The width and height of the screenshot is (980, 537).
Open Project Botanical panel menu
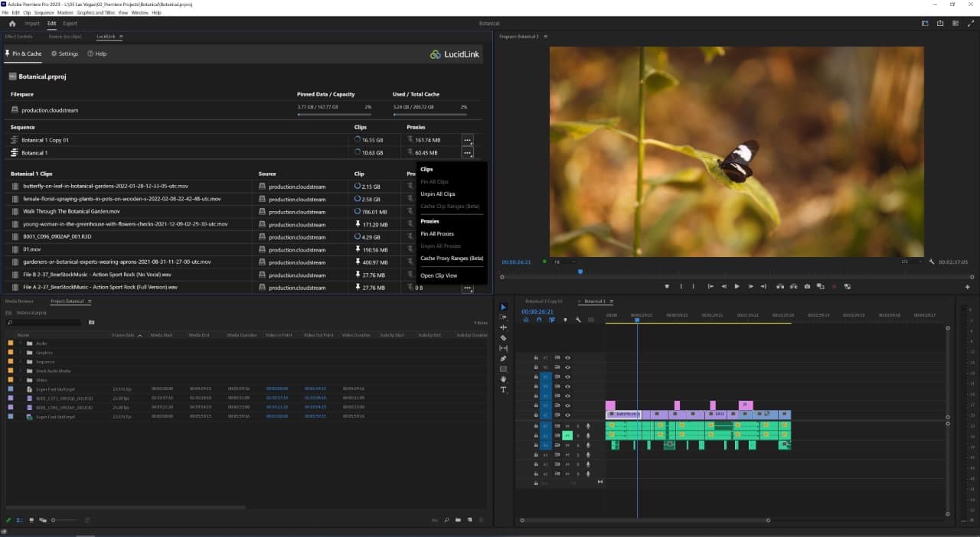tap(90, 301)
